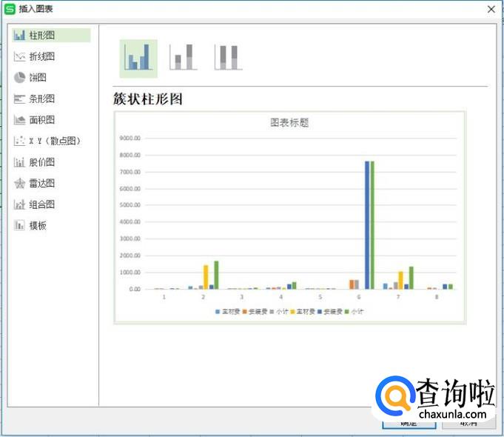Click the 9000.00 axis label
Image resolution: width=504 pixels, height=437 pixels.
click(130, 138)
